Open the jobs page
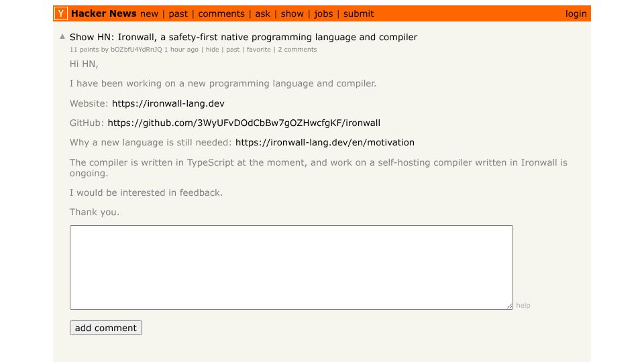The height and width of the screenshot is (362, 644). [323, 14]
